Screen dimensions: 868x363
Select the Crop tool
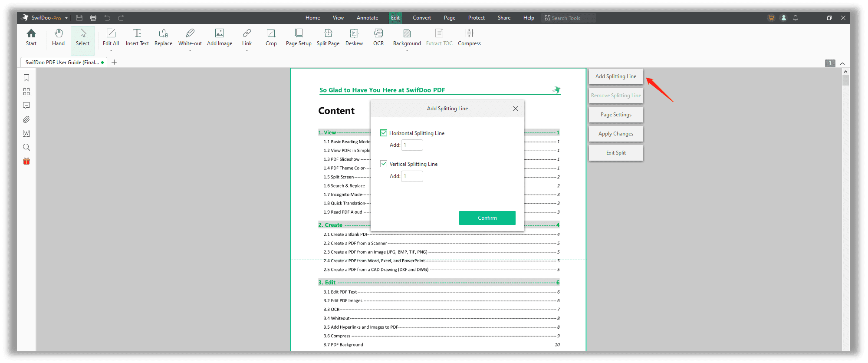click(271, 37)
